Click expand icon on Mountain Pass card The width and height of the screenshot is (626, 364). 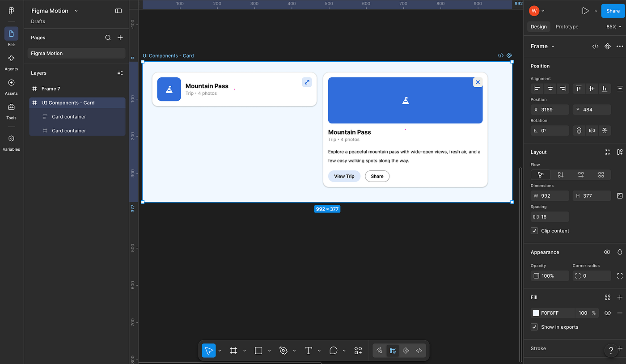pyautogui.click(x=307, y=82)
